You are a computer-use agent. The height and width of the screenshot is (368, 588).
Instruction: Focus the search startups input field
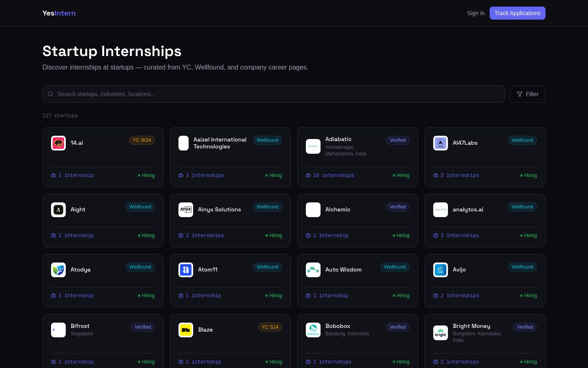pyautogui.click(x=274, y=94)
